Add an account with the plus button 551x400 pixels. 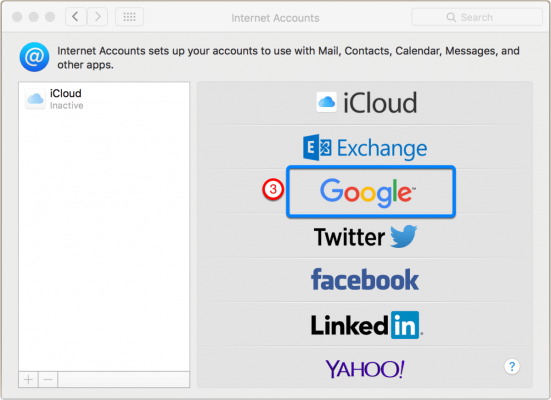click(x=28, y=380)
